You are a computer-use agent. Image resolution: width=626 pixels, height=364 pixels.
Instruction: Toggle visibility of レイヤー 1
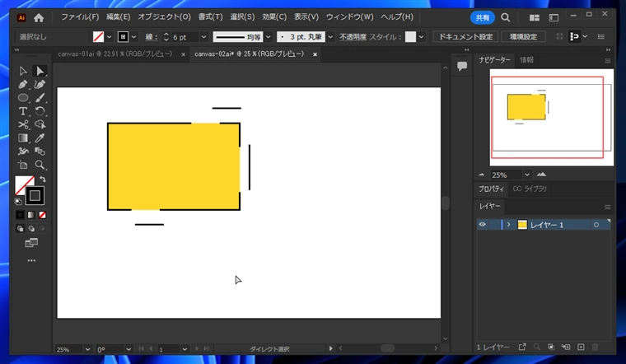pos(483,225)
